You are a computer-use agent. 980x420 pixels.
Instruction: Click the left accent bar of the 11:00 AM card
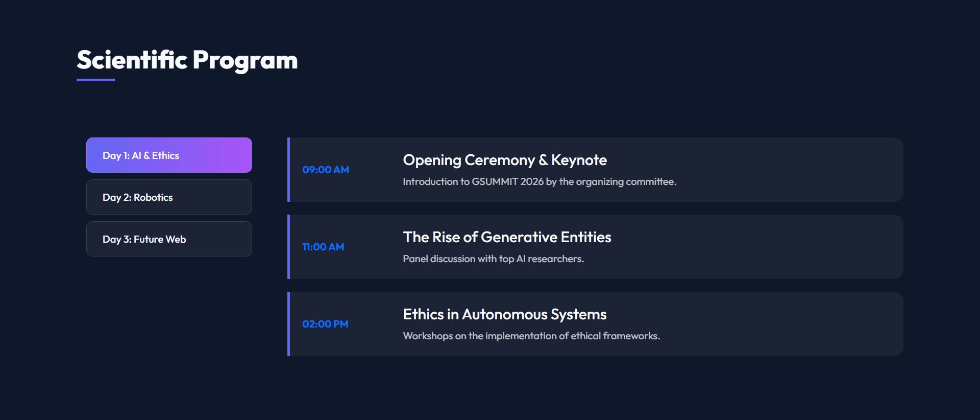point(289,247)
